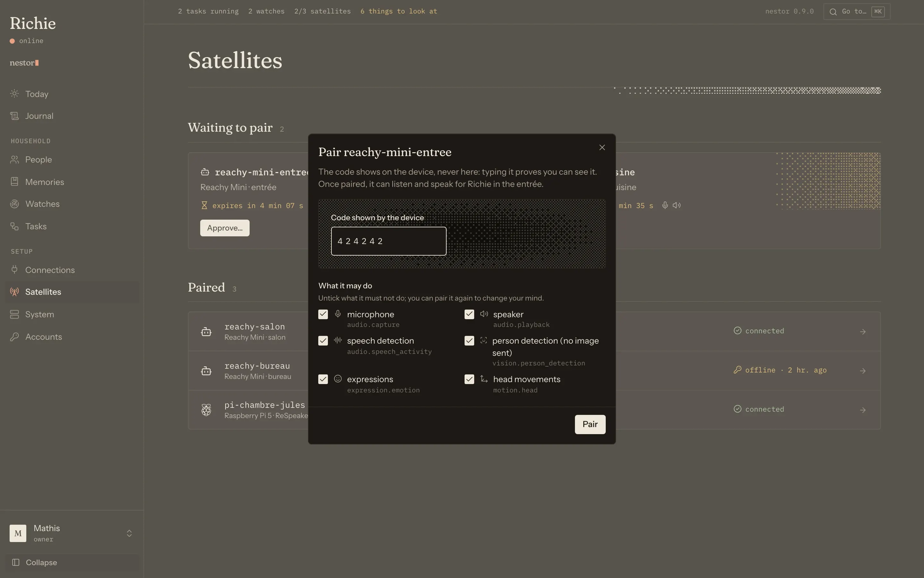Click the microphone icon on the second waiting card
Screen dimensions: 924x578
[x=665, y=206]
